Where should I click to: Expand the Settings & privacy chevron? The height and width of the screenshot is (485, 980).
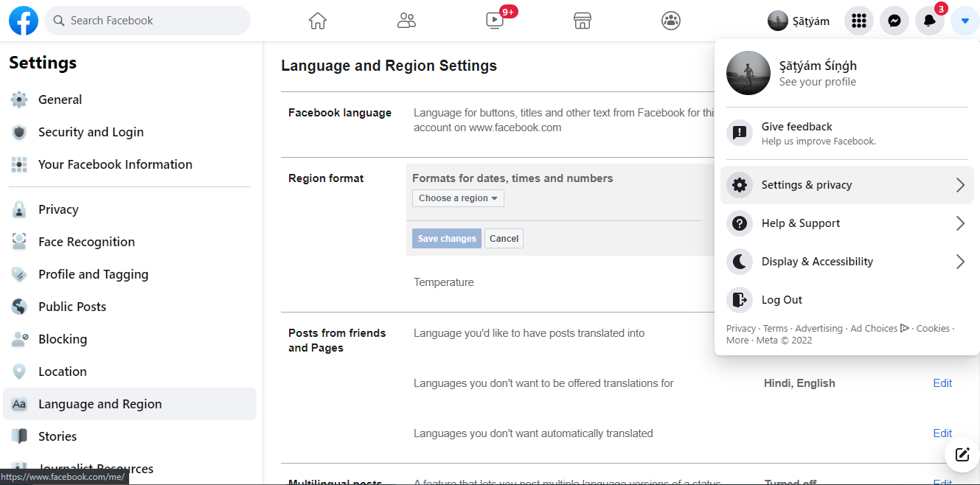coord(960,185)
